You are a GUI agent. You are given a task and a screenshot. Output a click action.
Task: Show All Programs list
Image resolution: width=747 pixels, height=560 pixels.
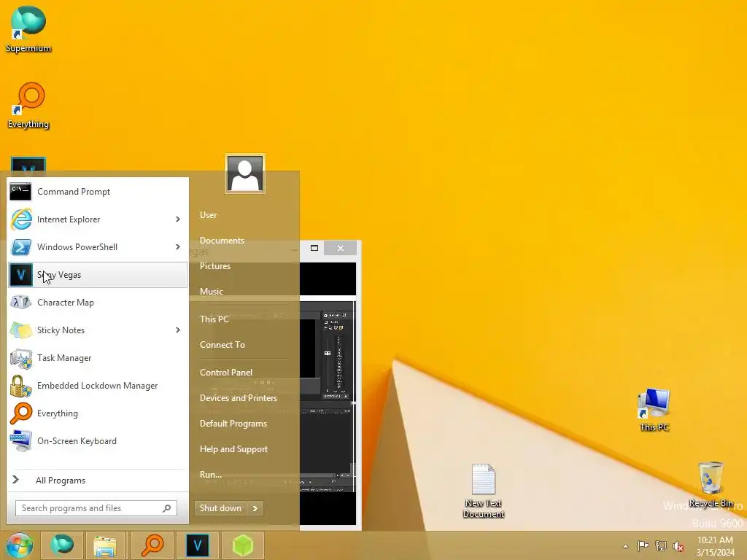[x=98, y=480]
